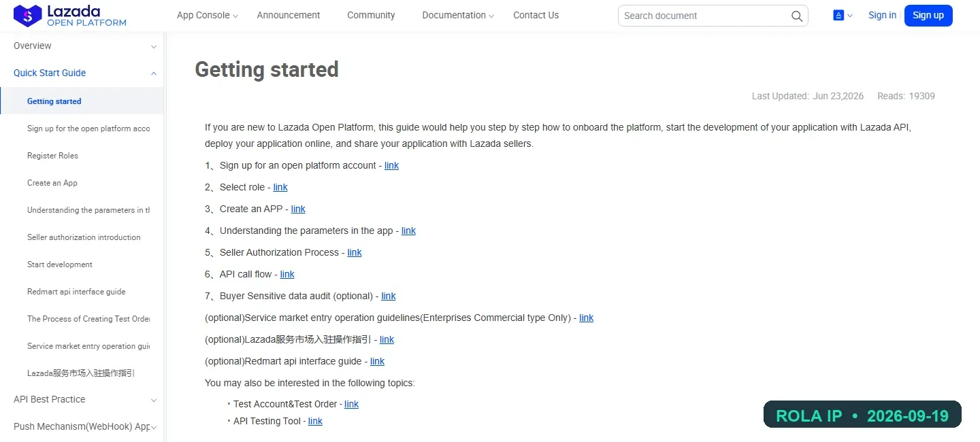The width and height of the screenshot is (980, 442).
Task: Follow link for Understanding the parameters in the app
Action: (408, 231)
